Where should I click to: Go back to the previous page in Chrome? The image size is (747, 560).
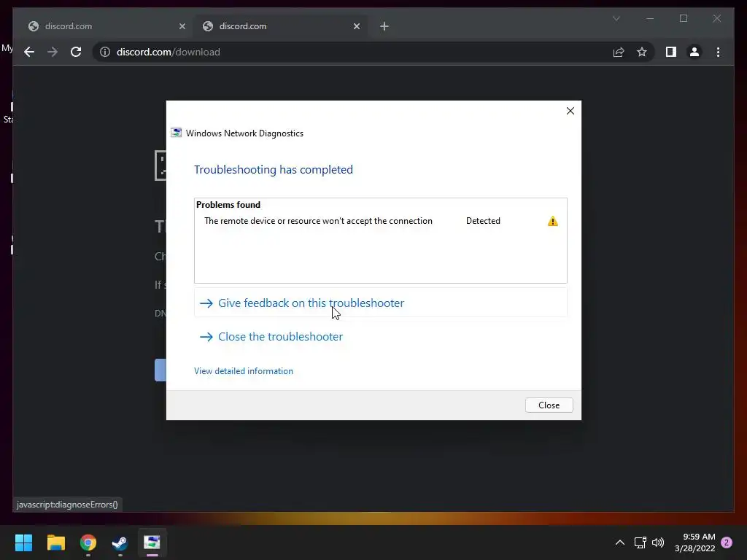[x=29, y=52]
